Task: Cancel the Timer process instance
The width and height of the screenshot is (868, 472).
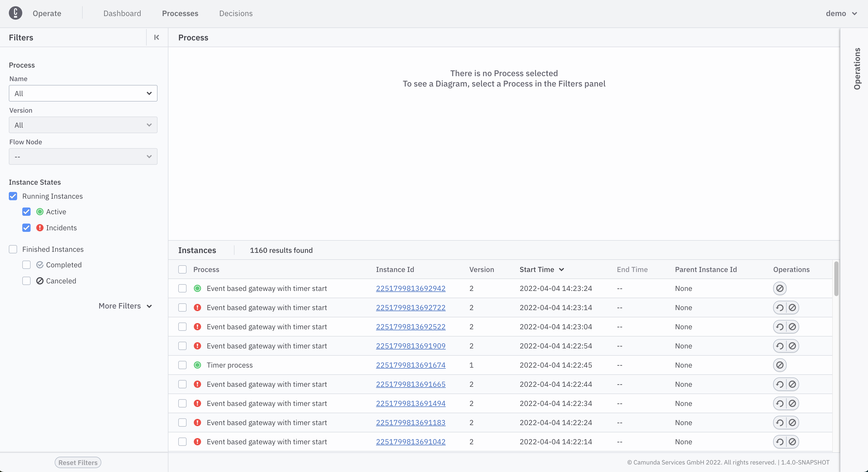Action: [779, 365]
